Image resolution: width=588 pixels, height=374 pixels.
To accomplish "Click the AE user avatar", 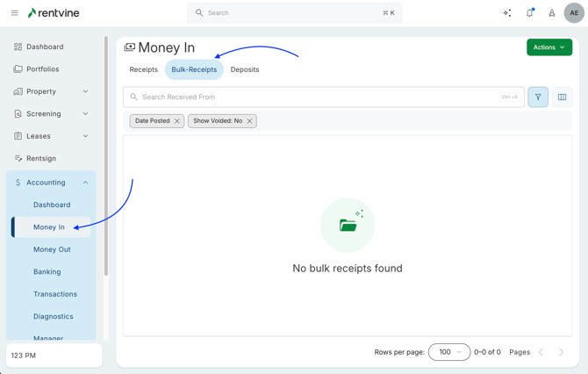I will point(574,13).
